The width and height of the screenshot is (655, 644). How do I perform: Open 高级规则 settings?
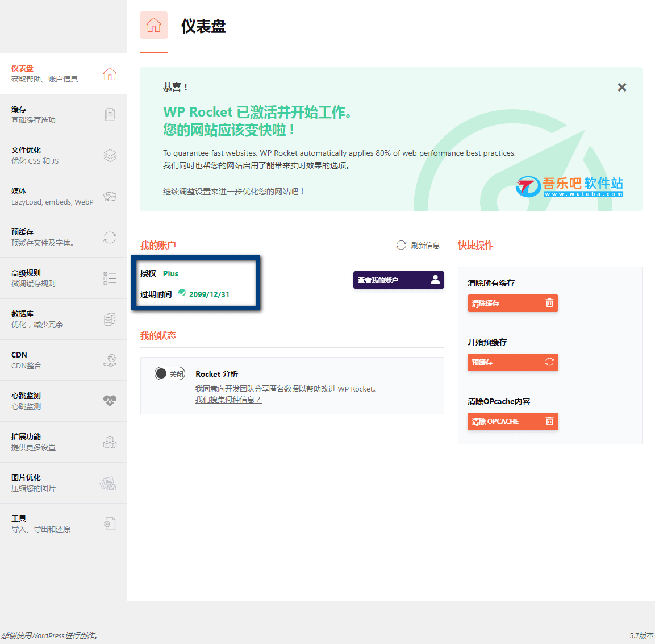pyautogui.click(x=64, y=279)
